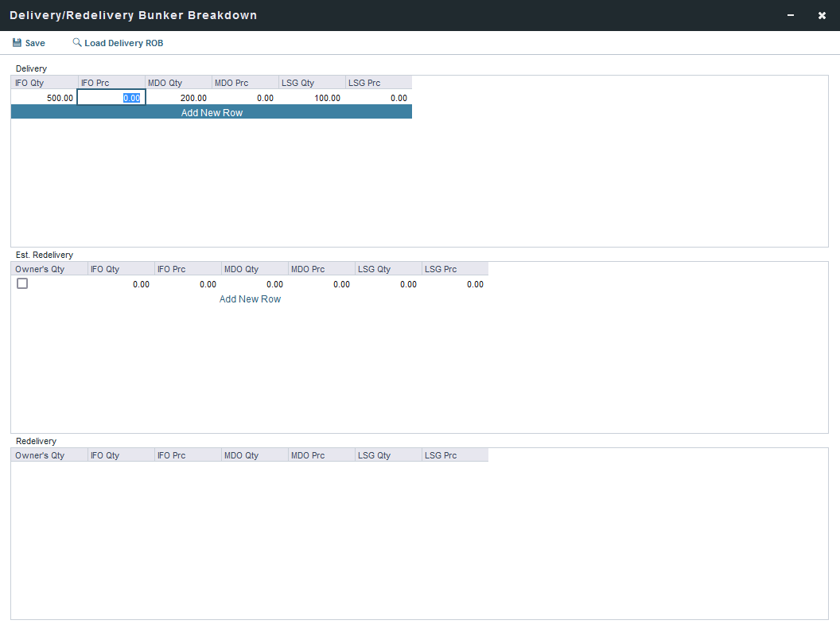
Task: Click the Save floppy disk icon
Action: point(17,43)
